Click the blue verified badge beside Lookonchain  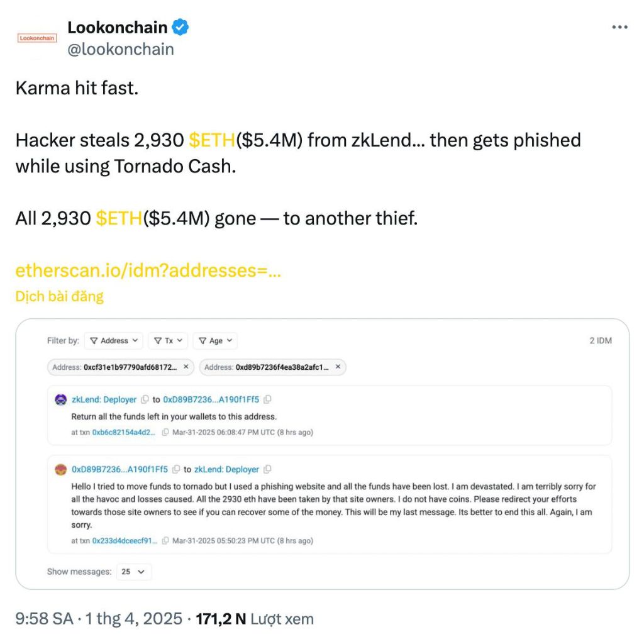point(181,28)
